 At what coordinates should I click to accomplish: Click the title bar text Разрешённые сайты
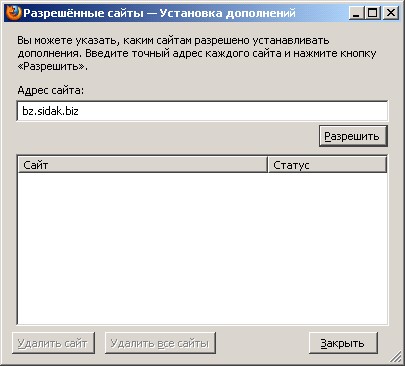83,13
